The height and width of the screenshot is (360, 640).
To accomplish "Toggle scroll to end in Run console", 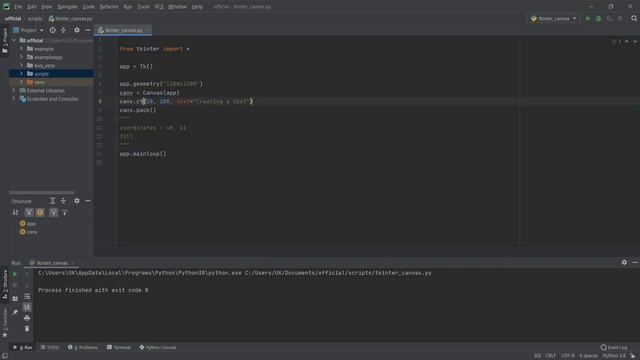I will pos(27,307).
